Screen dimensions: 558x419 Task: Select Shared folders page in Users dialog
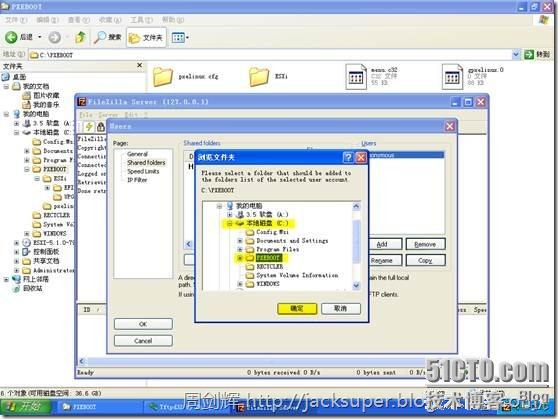click(x=146, y=162)
